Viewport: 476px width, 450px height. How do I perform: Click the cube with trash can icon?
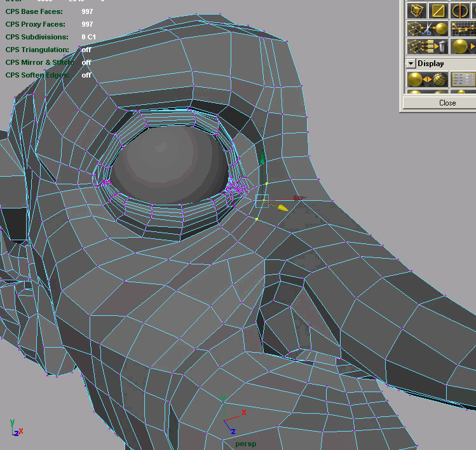tap(426, 46)
